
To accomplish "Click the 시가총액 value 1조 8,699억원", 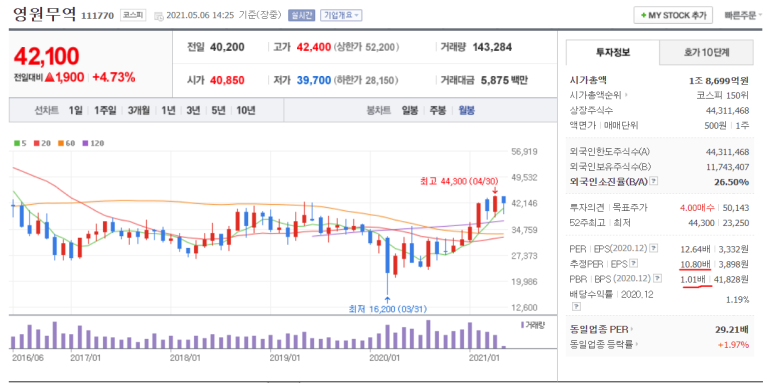I will pyautogui.click(x=719, y=80).
